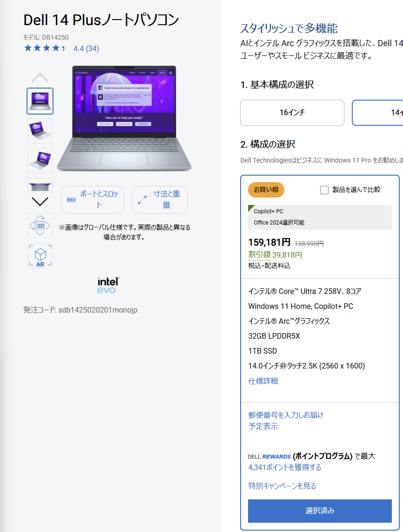Click the Office 2024選択可能 text
This screenshot has height=532, width=403.
[x=279, y=223]
